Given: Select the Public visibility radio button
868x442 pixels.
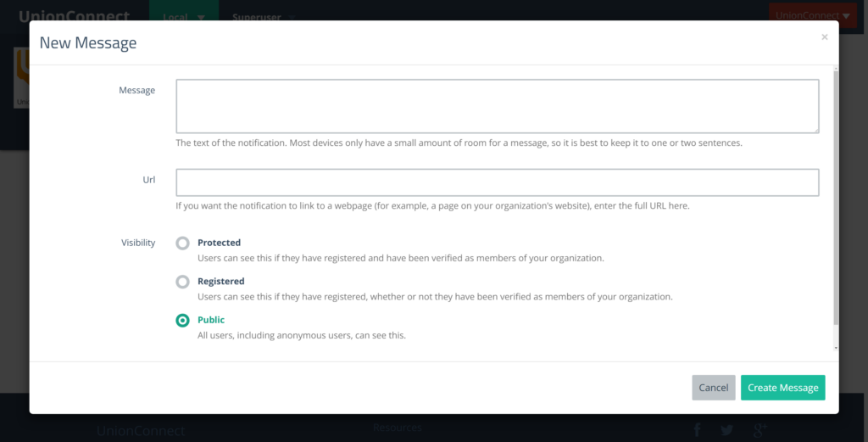Looking at the screenshot, I should [x=183, y=320].
